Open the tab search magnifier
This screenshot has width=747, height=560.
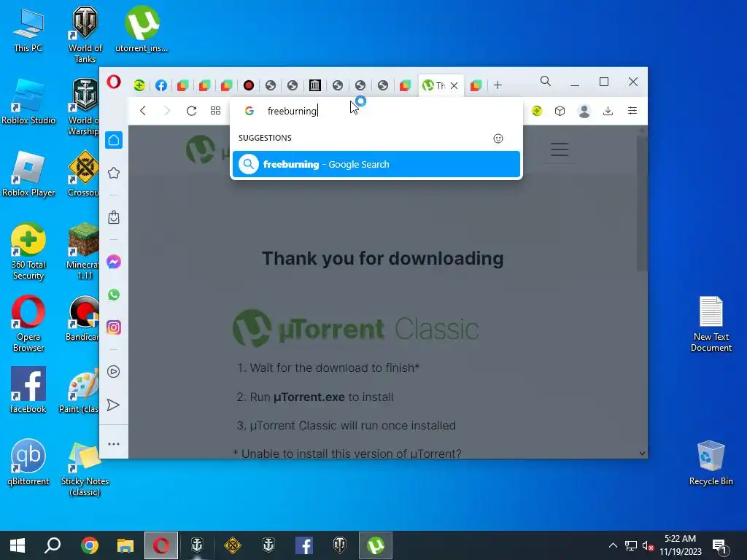point(546,82)
